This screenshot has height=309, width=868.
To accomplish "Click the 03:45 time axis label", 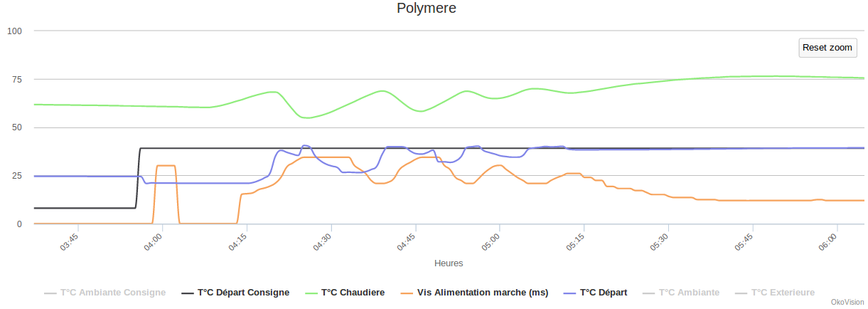I will pyautogui.click(x=69, y=239).
